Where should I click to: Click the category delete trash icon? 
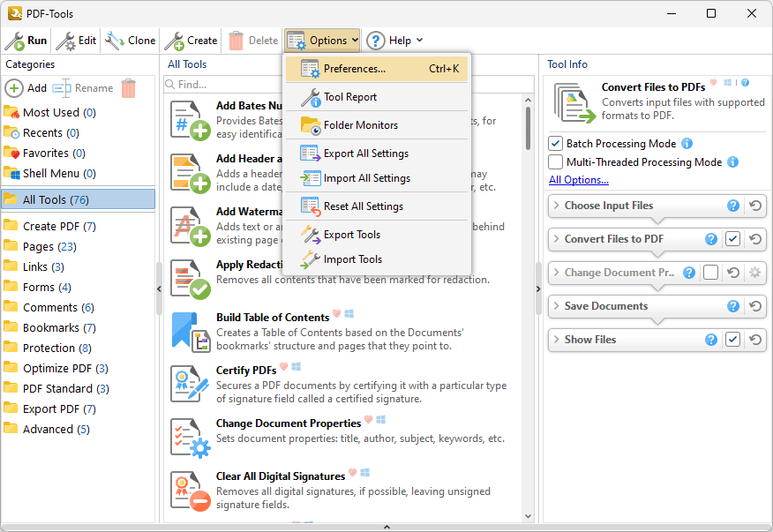click(128, 88)
